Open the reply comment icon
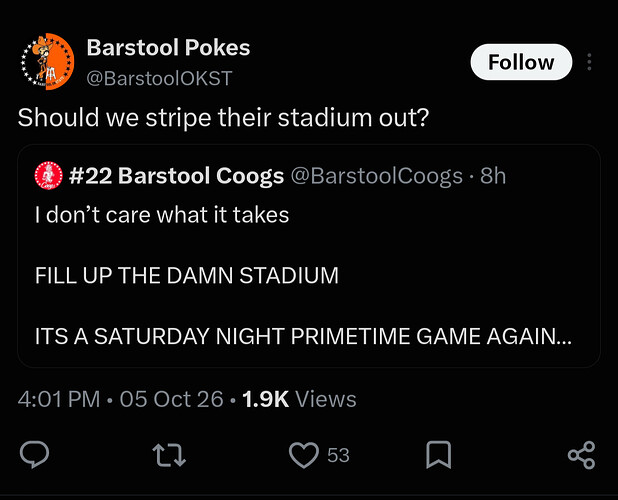The height and width of the screenshot is (500, 618). pos(35,455)
